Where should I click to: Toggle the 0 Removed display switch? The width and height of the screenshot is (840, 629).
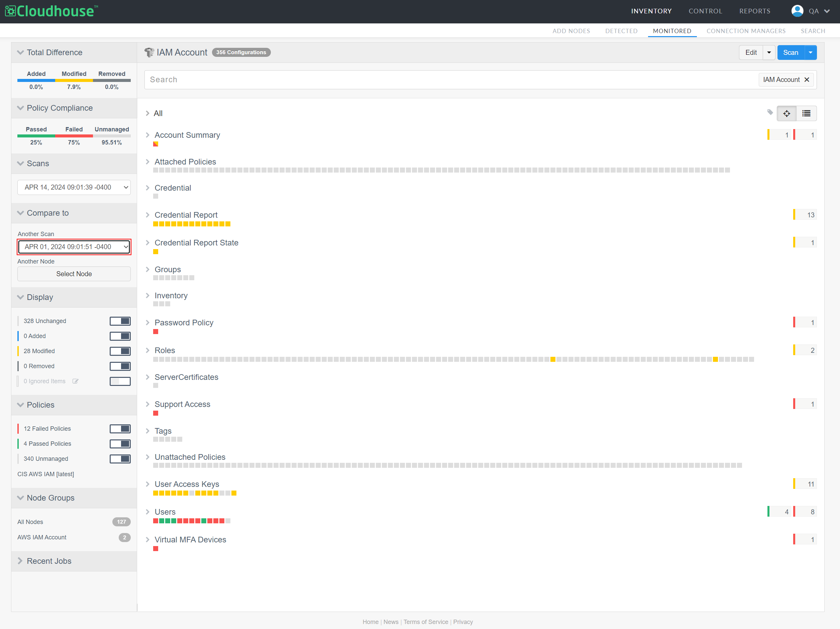[x=120, y=366]
